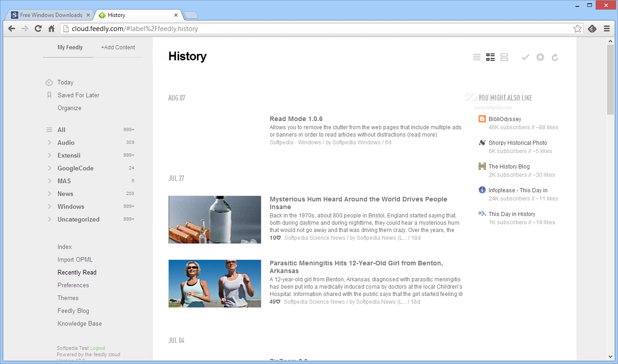Open Preferences in sidebar
The width and height of the screenshot is (618, 364).
73,285
